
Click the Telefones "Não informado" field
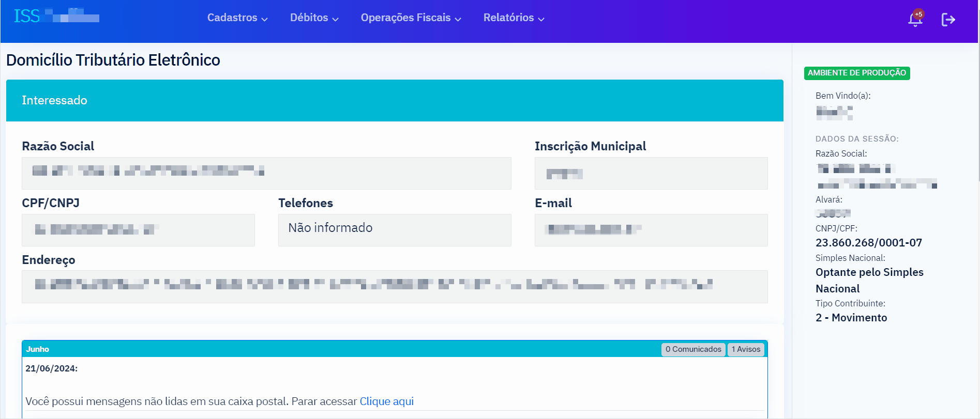click(x=394, y=230)
